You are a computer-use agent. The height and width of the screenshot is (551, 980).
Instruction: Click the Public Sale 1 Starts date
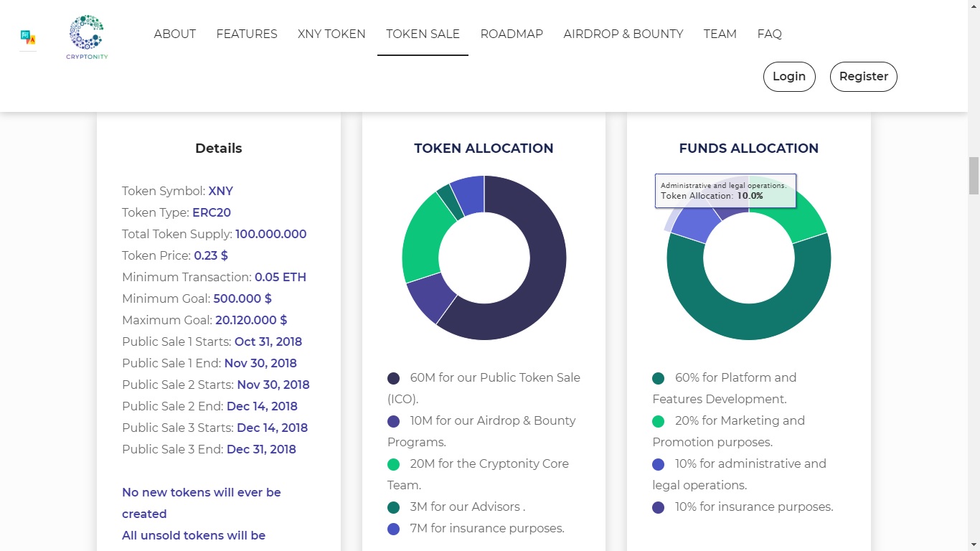pyautogui.click(x=268, y=342)
